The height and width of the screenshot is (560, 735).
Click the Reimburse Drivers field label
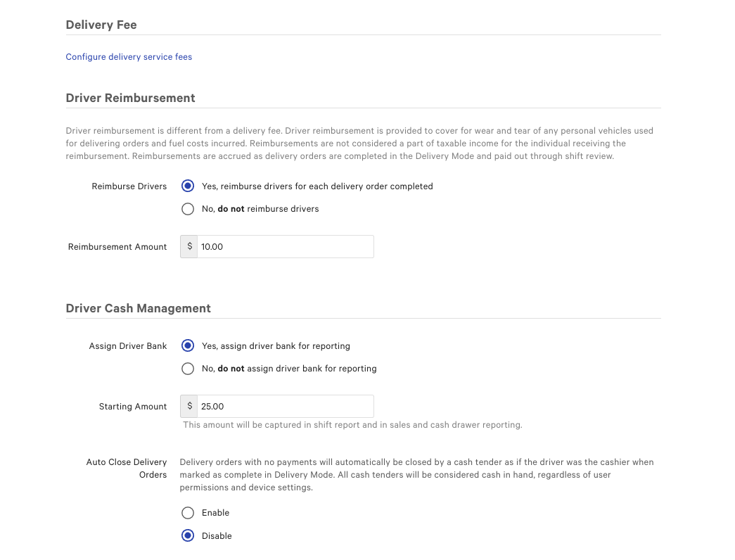coord(129,186)
